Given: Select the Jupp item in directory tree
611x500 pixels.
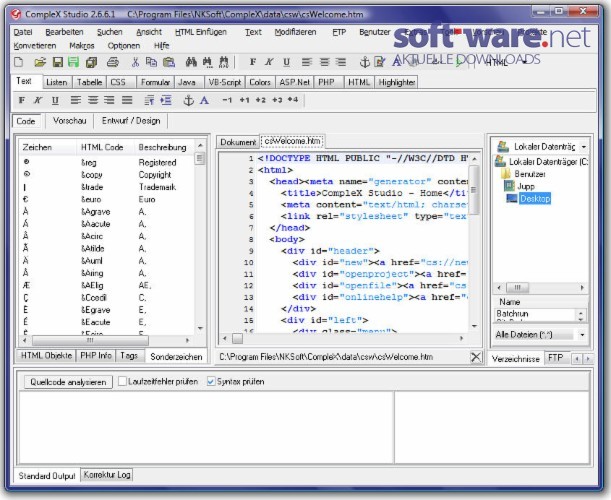Looking at the screenshot, I should point(526,186).
